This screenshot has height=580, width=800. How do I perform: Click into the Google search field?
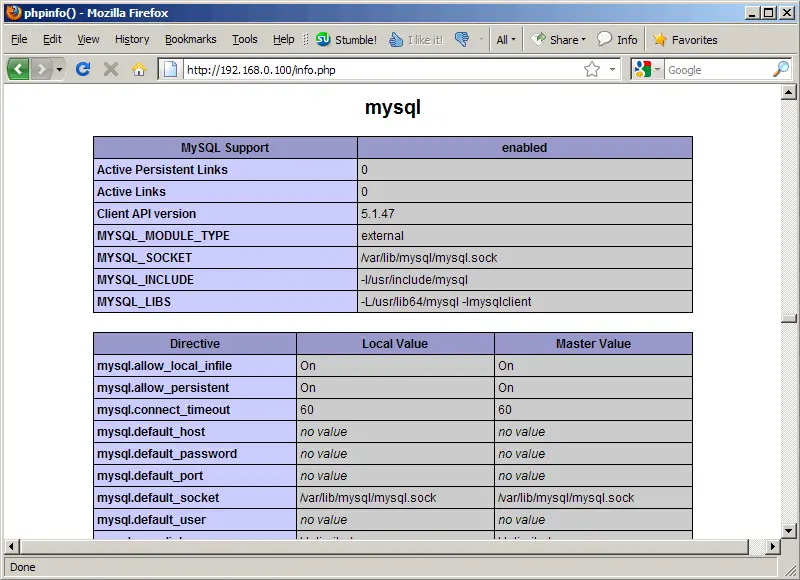coord(718,70)
